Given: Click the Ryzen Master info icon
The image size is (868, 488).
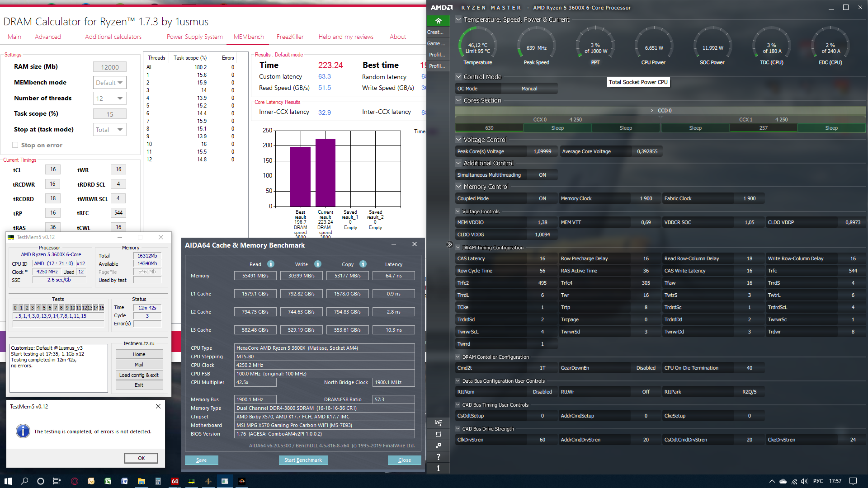Looking at the screenshot, I should [x=438, y=468].
